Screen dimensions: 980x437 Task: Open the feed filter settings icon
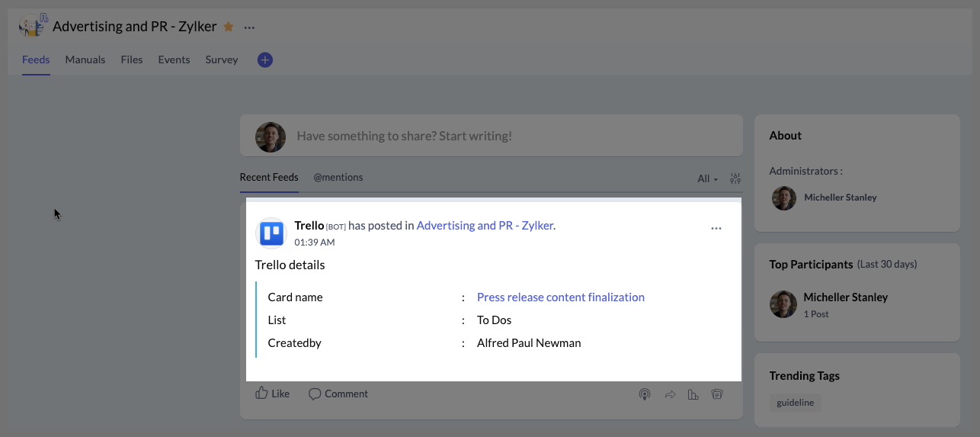pos(735,178)
